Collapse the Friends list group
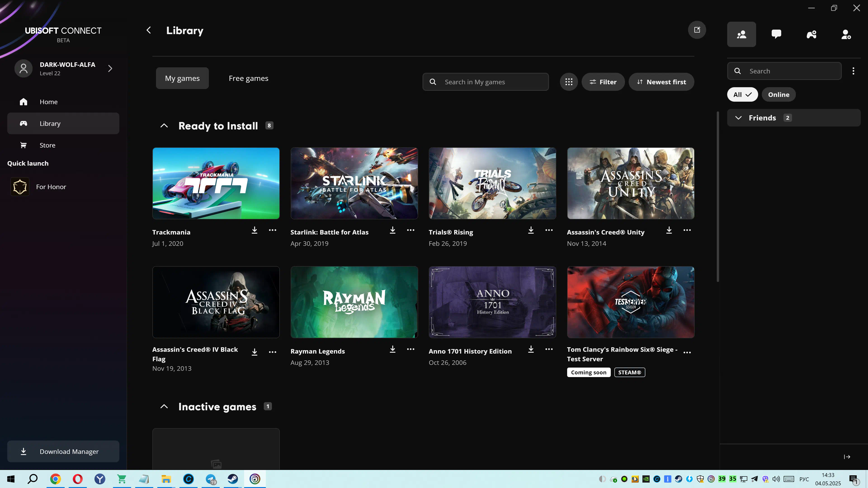Viewport: 868px width, 488px height. tap(738, 118)
